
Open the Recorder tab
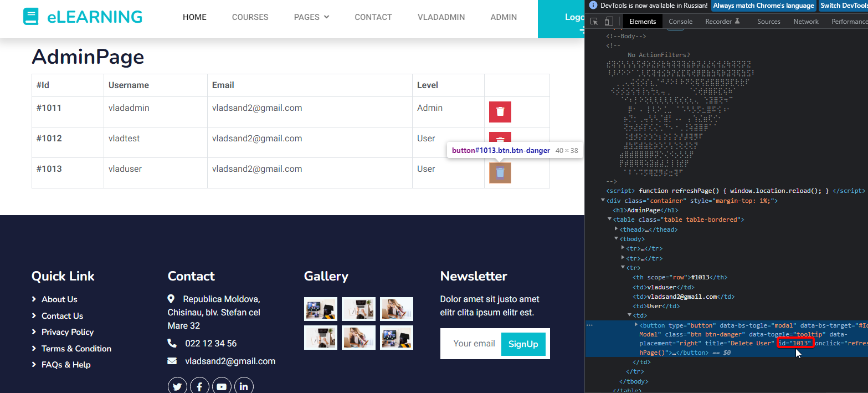(722, 22)
